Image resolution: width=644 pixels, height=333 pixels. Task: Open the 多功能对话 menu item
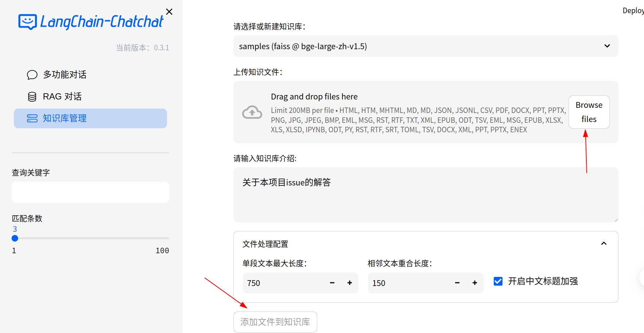pyautogui.click(x=65, y=75)
